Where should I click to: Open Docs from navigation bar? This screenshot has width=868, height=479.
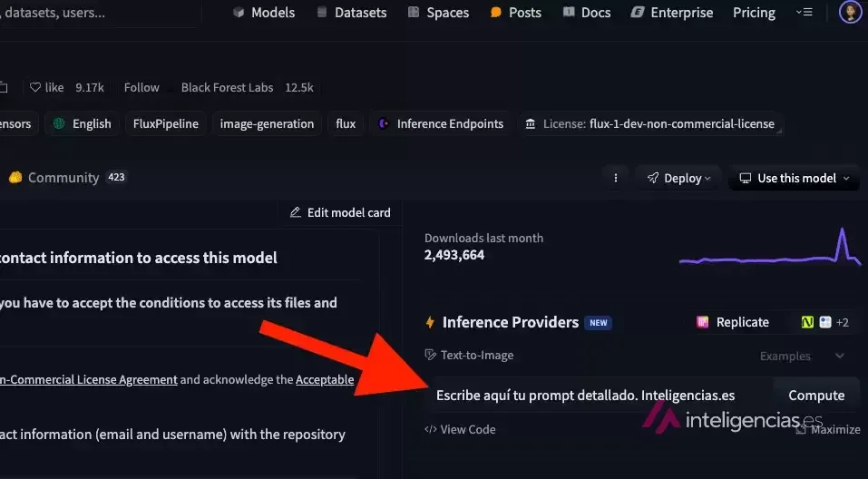pyautogui.click(x=586, y=12)
